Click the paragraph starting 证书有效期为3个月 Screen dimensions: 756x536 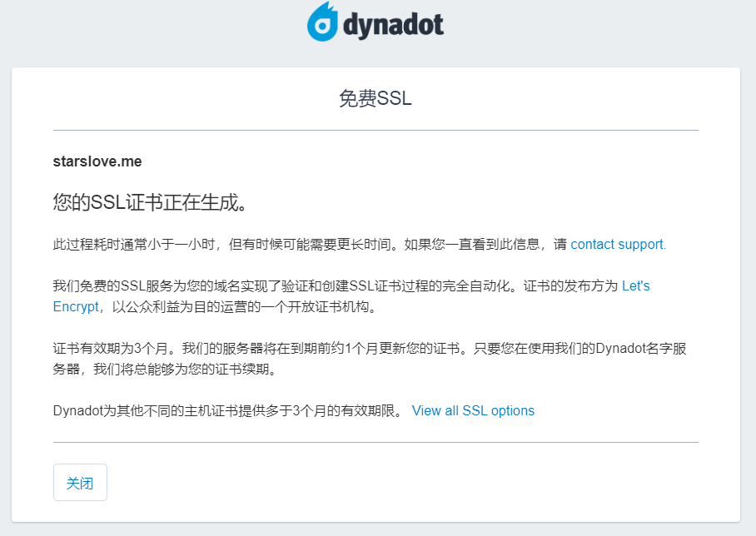pos(370,359)
